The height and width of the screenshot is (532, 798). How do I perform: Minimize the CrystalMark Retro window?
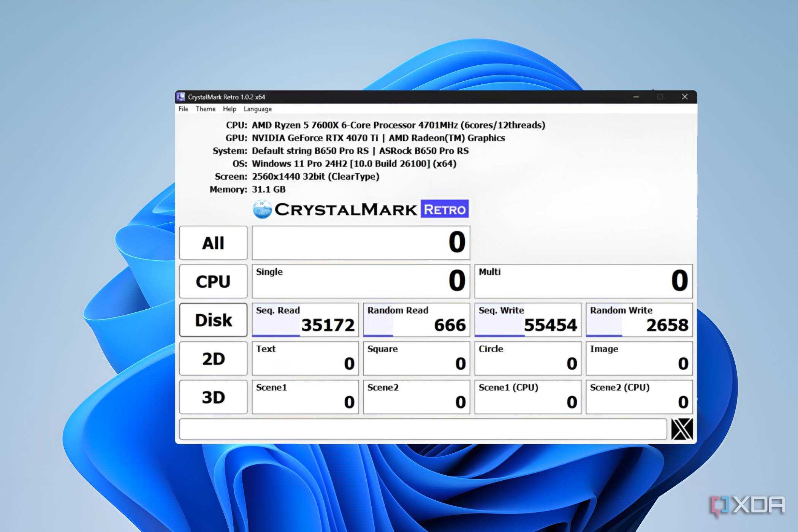point(636,97)
